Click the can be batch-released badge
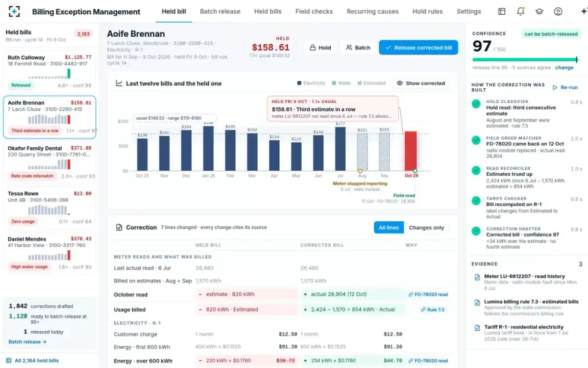Image resolution: width=588 pixels, height=368 pixels. tap(551, 34)
